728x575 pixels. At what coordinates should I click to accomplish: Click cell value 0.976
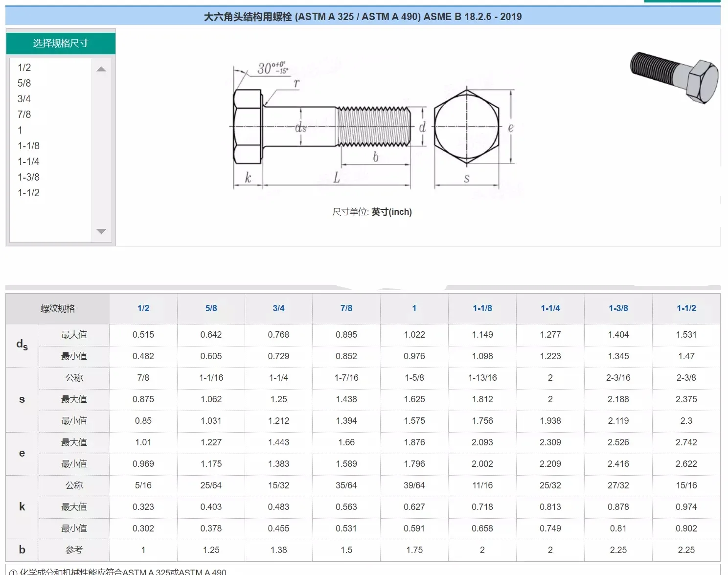[x=414, y=356]
